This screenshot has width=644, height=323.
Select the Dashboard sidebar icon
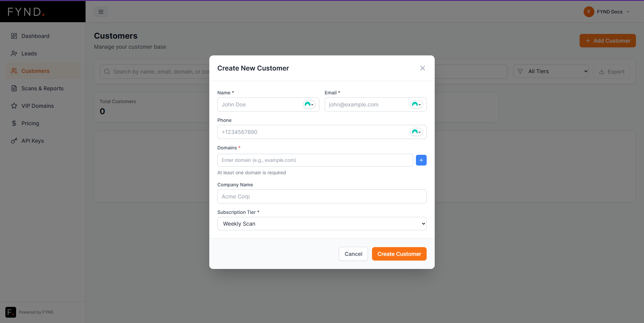(14, 36)
